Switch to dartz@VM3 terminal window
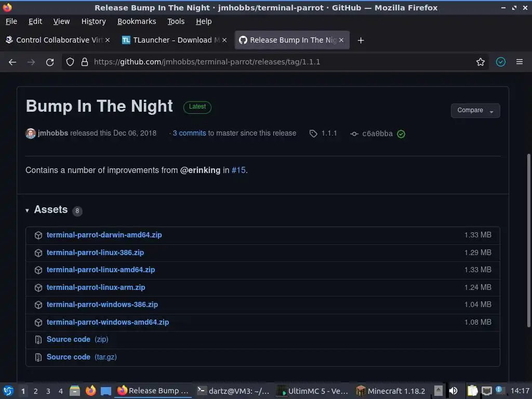This screenshot has width=532, height=399. point(233,391)
